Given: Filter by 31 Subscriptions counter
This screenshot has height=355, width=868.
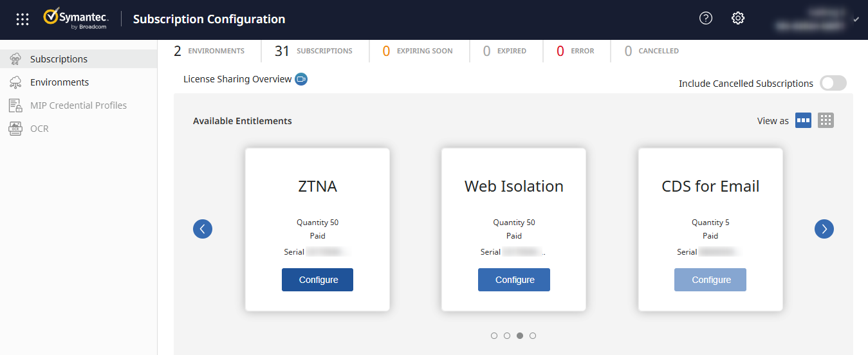Looking at the screenshot, I should (x=313, y=51).
